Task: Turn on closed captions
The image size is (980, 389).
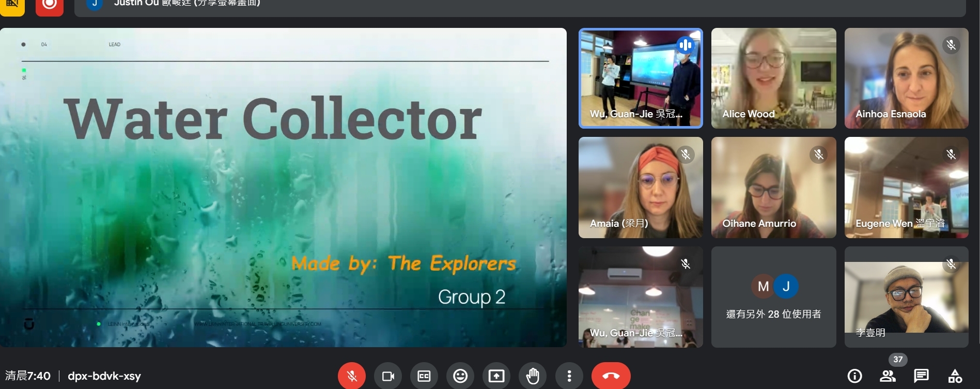Action: coord(424,376)
